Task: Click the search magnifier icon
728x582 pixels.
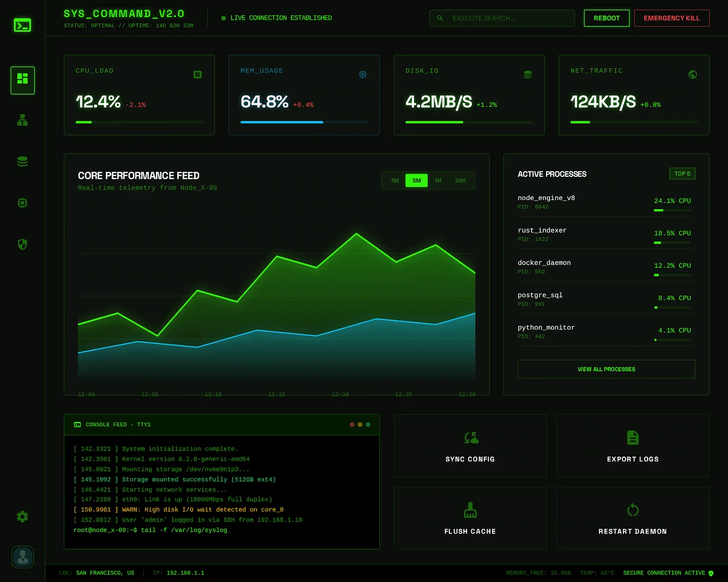Action: (440, 18)
